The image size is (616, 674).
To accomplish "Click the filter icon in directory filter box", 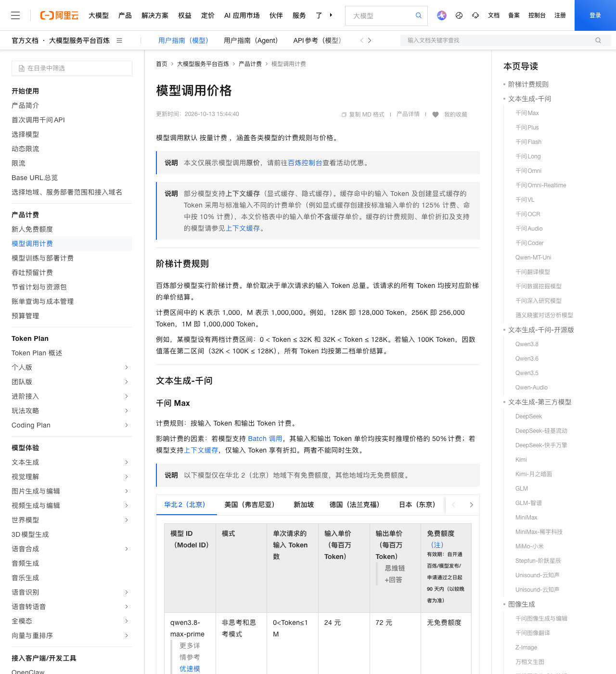I will pyautogui.click(x=22, y=68).
